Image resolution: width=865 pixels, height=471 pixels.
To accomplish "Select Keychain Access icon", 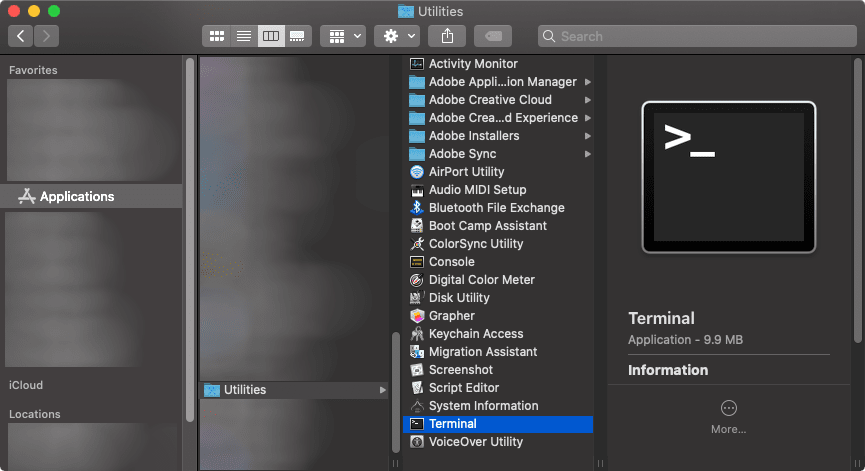I will pyautogui.click(x=417, y=334).
